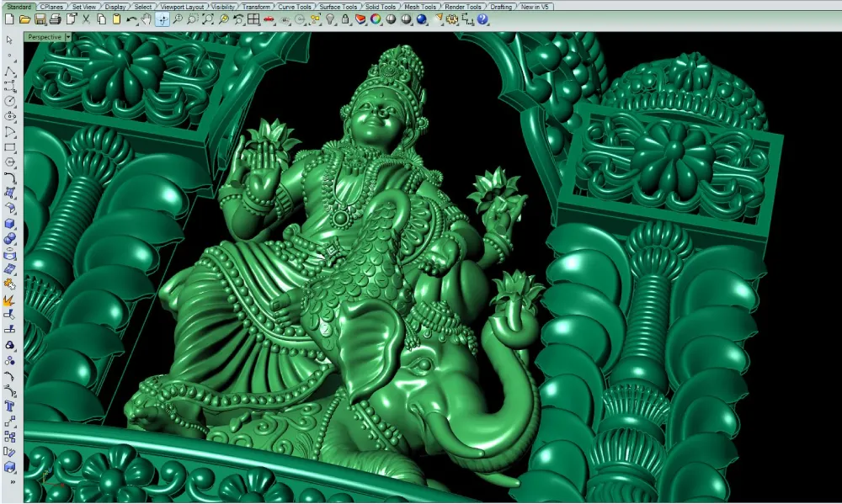Click the Boolean Union spheres icon
The image size is (842, 504).
(9, 239)
